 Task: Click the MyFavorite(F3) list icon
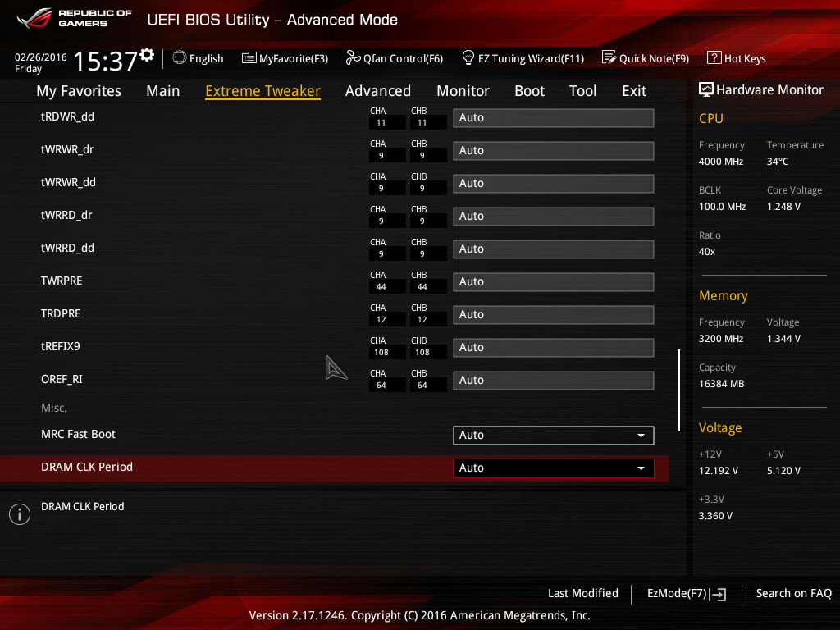pyautogui.click(x=249, y=58)
